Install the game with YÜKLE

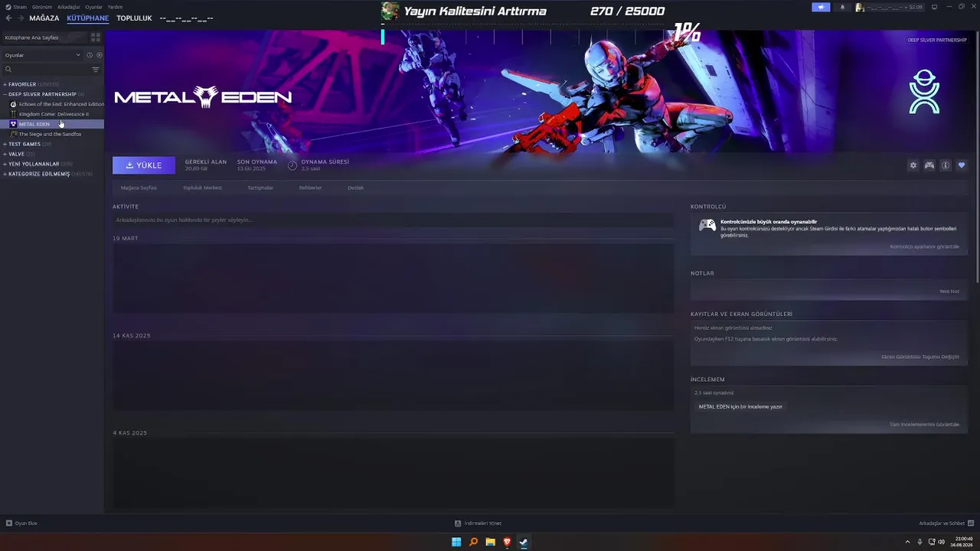(144, 165)
